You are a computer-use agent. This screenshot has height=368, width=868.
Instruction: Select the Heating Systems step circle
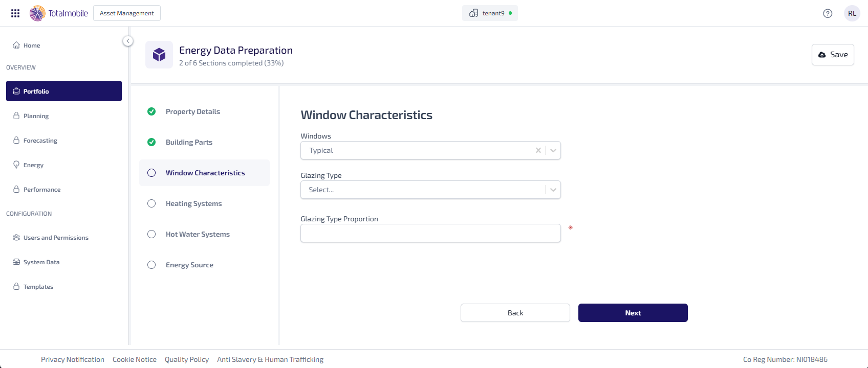tap(151, 203)
